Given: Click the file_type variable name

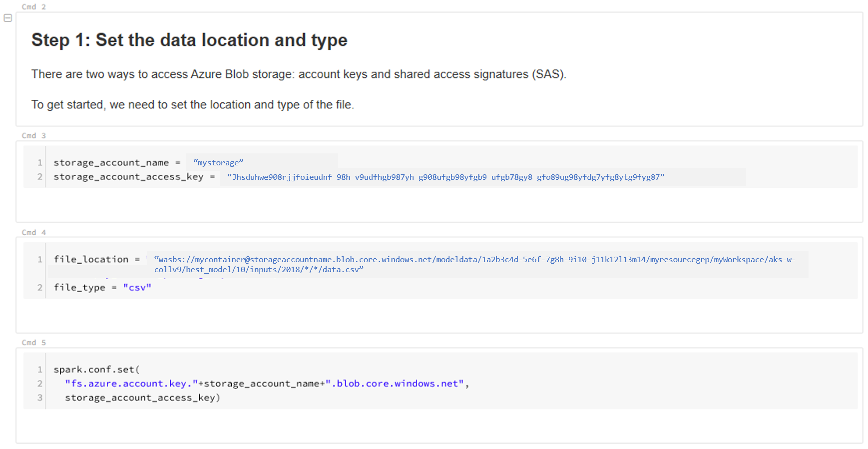Looking at the screenshot, I should click(79, 288).
